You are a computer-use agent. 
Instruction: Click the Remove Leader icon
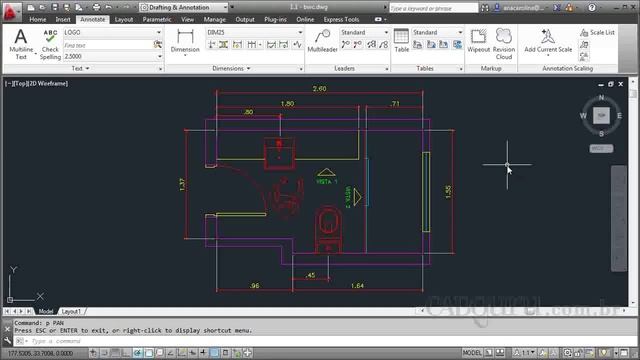click(x=358, y=44)
